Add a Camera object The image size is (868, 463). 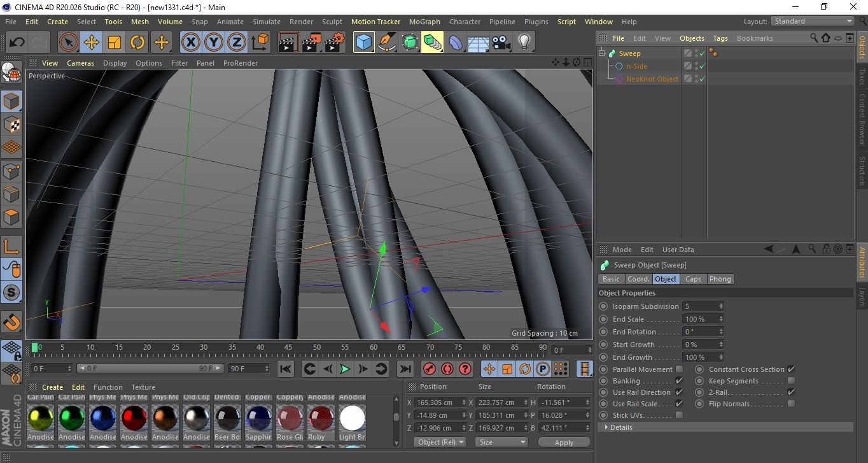point(501,43)
